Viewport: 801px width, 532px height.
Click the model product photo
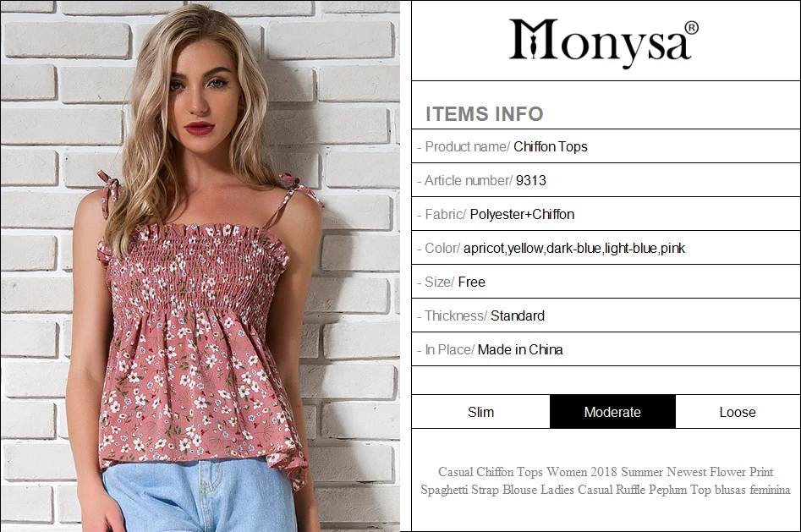point(200,266)
